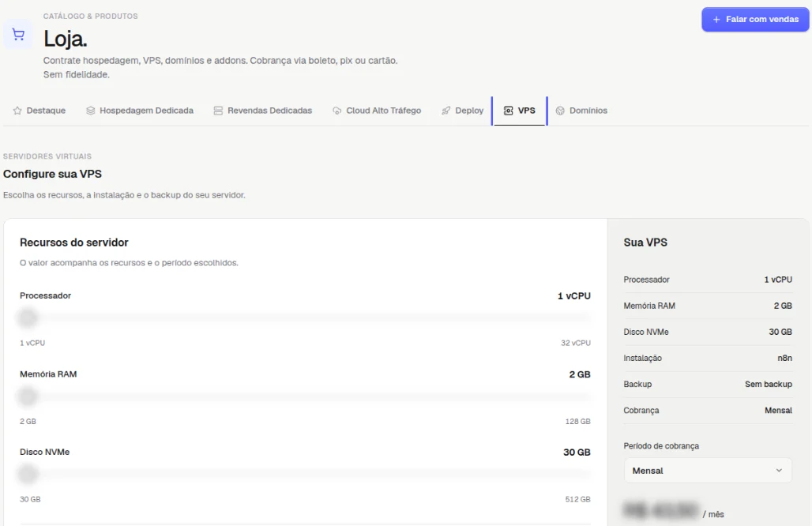Open the Destaque tab

(x=39, y=111)
